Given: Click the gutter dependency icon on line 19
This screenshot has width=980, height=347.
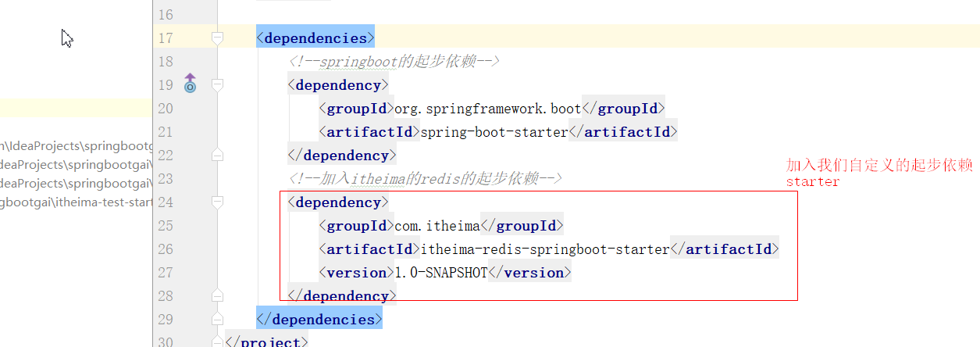Looking at the screenshot, I should coord(190,84).
